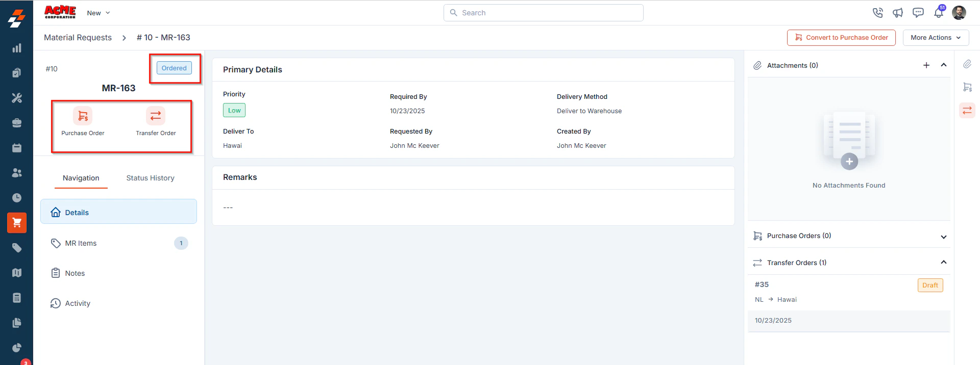Open the user profile avatar
Screen dimensions: 980x365
pos(959,13)
